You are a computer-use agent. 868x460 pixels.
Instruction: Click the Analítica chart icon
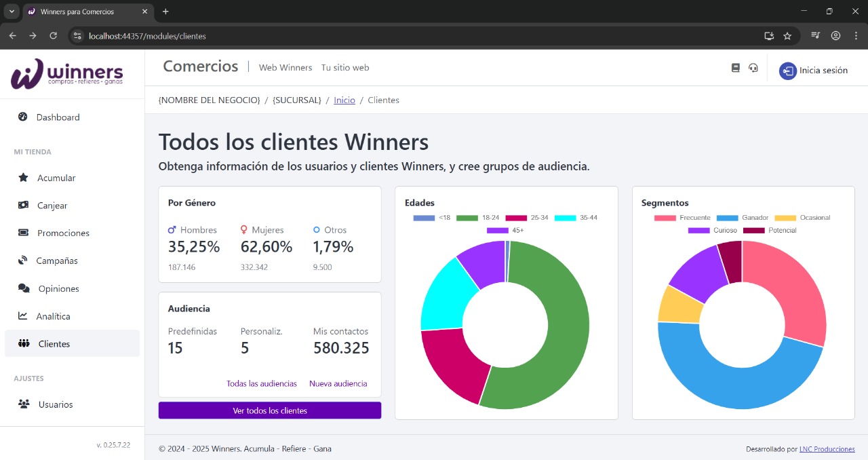pos(23,316)
